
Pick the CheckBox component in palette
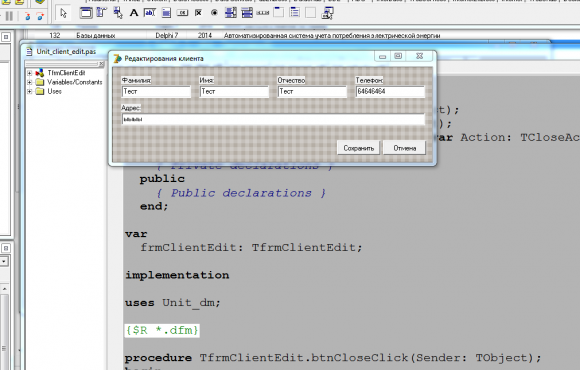(199, 13)
